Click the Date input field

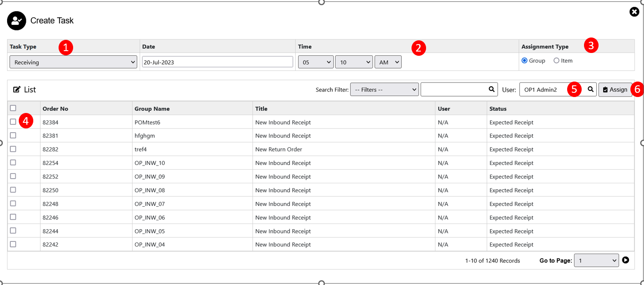217,62
